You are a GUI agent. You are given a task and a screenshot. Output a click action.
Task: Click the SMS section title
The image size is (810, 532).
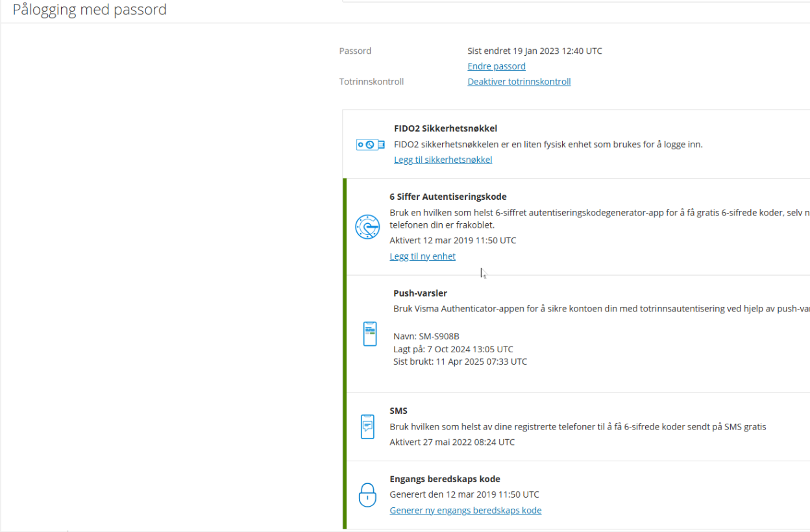coord(399,411)
